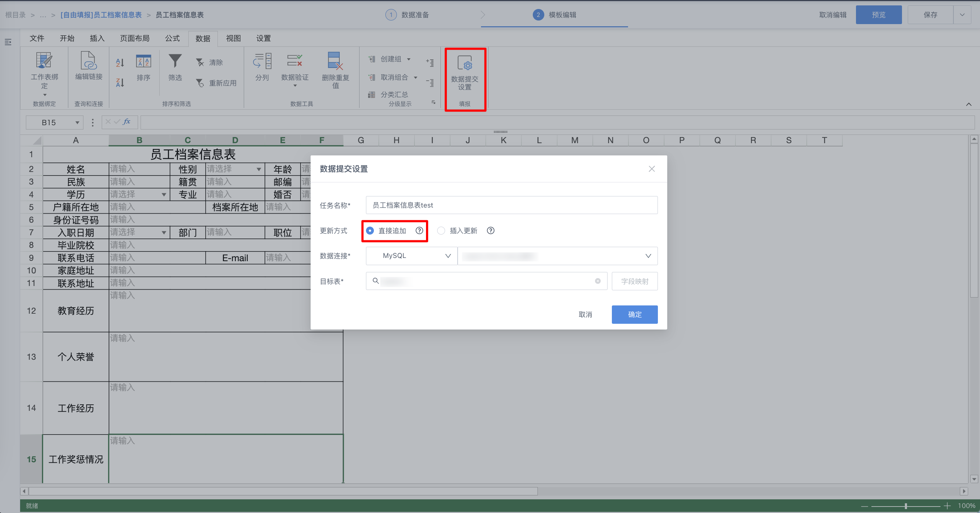Switch to the 页面布局 ribbon tab
980x513 pixels.
coord(135,38)
